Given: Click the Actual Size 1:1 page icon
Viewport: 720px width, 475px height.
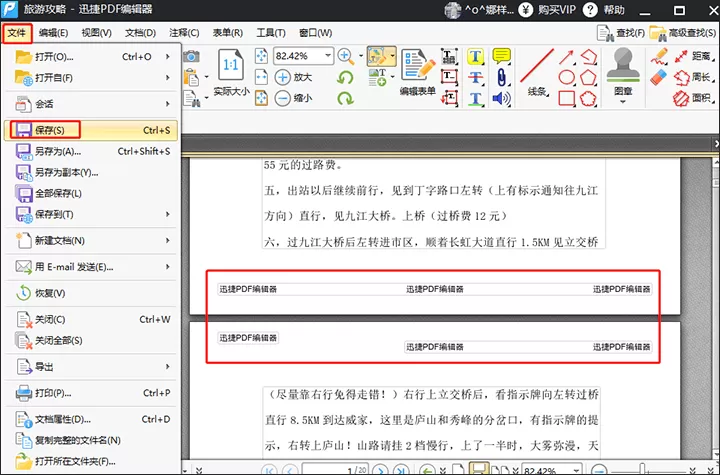Looking at the screenshot, I should pyautogui.click(x=231, y=66).
